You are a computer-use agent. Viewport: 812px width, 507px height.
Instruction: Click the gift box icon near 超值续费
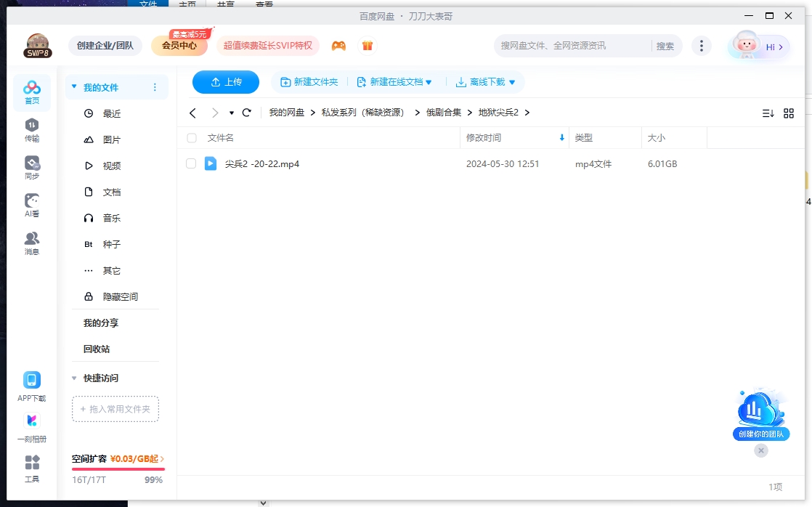[368, 45]
